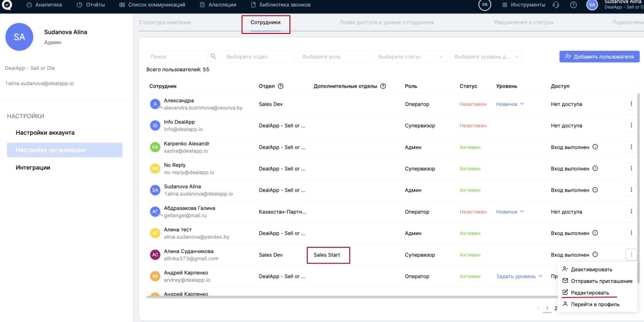This screenshot has width=644, height=322.
Task: Expand the Выберите уровень filter dropdown
Action: pyautogui.click(x=486, y=57)
